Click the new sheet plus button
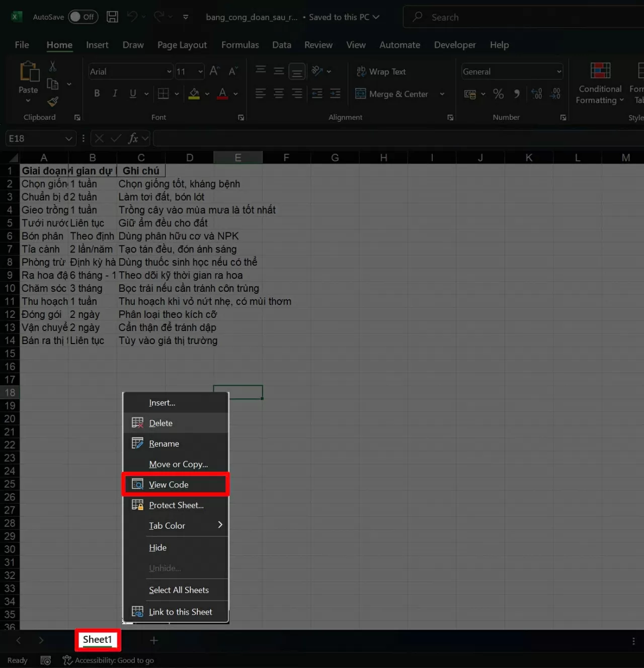The image size is (644, 668). (x=153, y=640)
